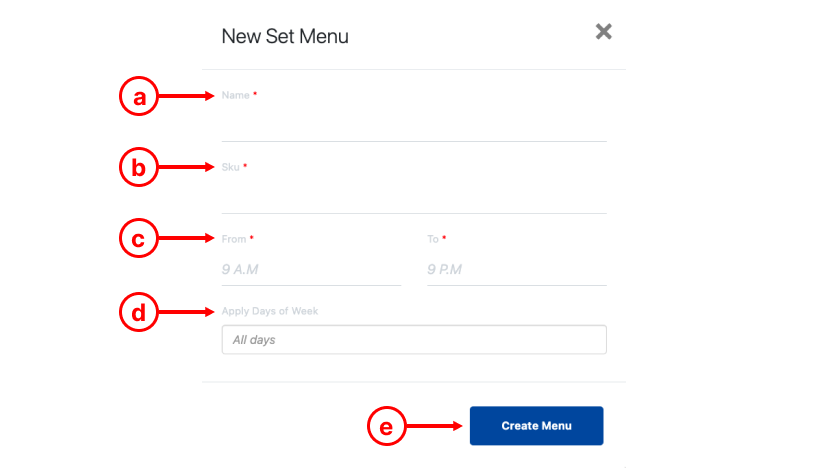This screenshot has height=468, width=829.
Task: Select the red circled letter b marker
Action: click(139, 168)
